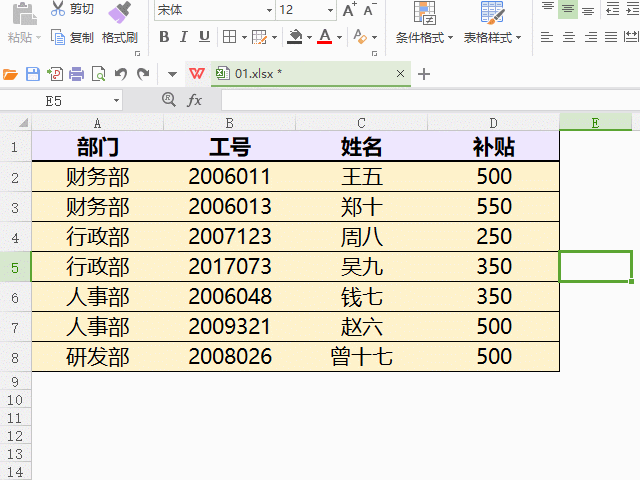Viewport: 640px width, 480px height.
Task: Align text to bottom
Action: click(588, 9)
